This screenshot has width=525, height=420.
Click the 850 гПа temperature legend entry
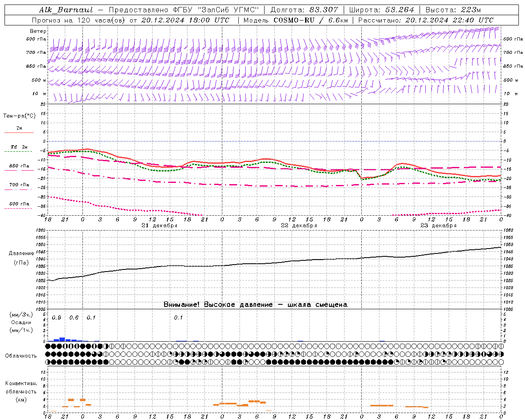[x=19, y=166]
